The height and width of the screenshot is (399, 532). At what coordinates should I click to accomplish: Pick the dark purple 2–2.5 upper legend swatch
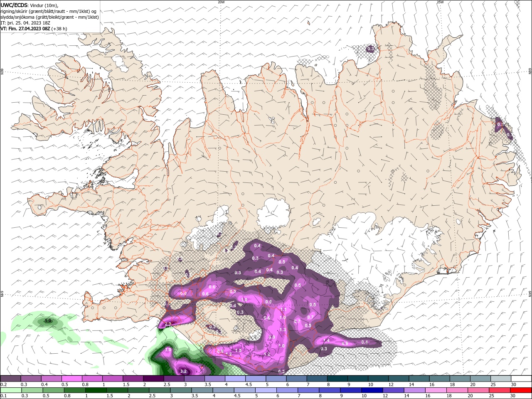point(153,379)
